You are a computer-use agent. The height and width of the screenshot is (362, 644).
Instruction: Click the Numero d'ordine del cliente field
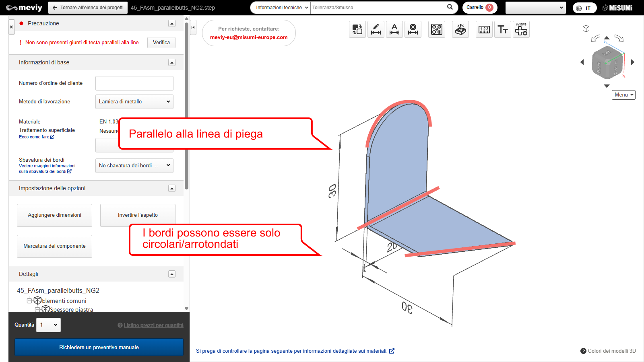pos(134,83)
